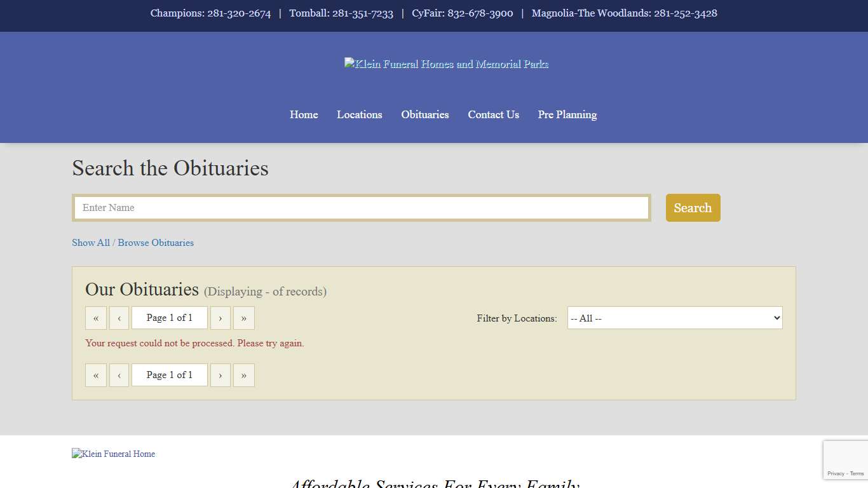Click previous page arrow above the error message

pyautogui.click(x=119, y=318)
